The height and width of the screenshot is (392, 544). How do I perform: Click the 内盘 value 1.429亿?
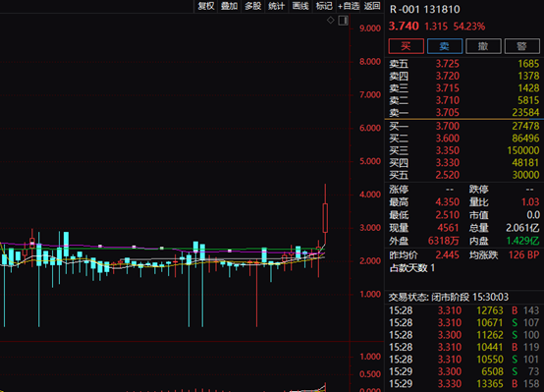point(522,241)
